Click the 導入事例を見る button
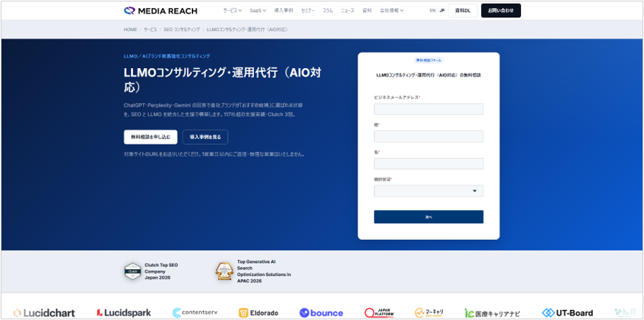Image resolution: width=644 pixels, height=320 pixels. point(206,138)
